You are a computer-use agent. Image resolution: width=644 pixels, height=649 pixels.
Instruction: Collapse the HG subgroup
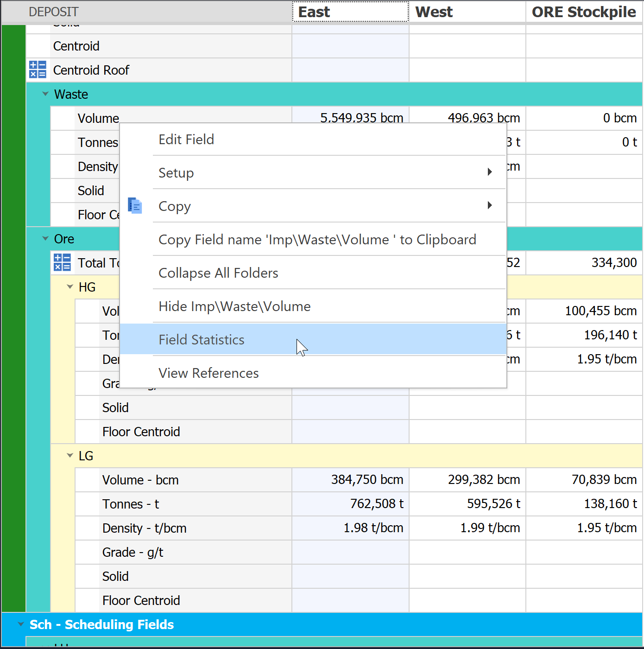(69, 286)
